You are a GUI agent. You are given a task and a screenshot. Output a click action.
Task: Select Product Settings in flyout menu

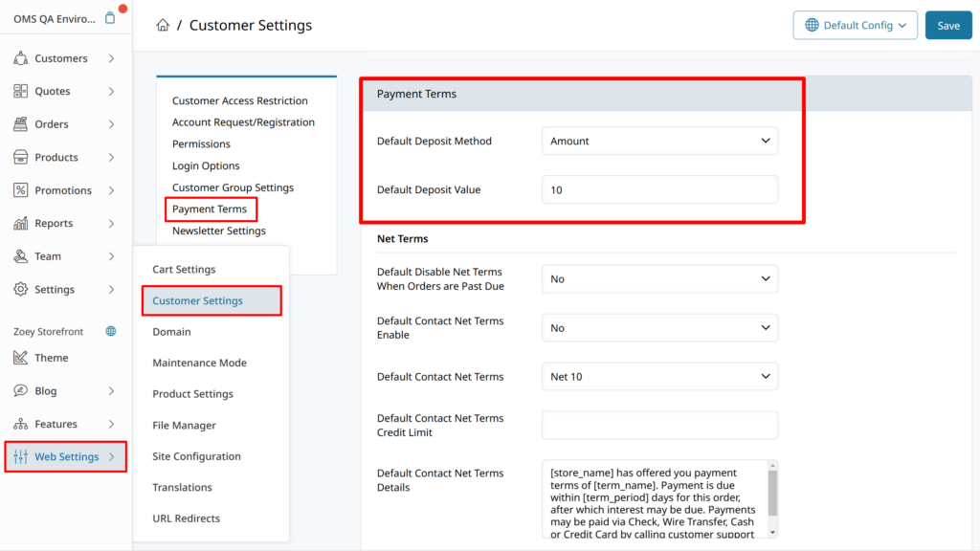coord(192,394)
